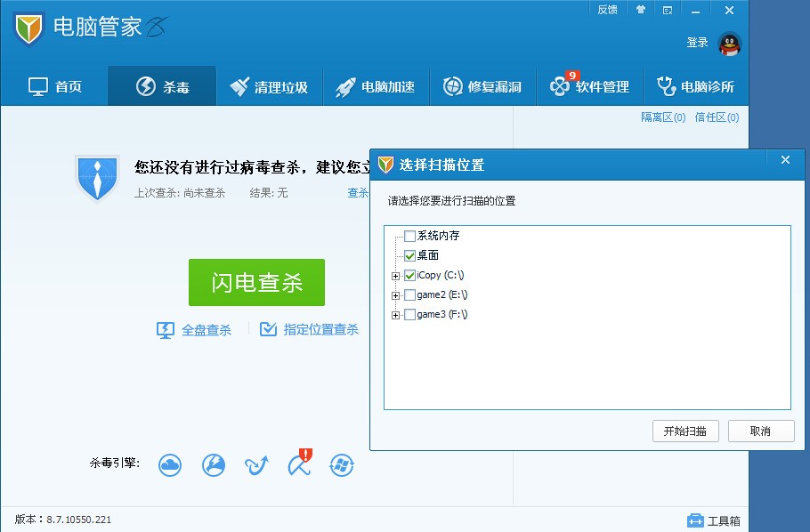810x532 pixels.
Task: Switch to the 杀毒 tab
Action: [x=162, y=86]
